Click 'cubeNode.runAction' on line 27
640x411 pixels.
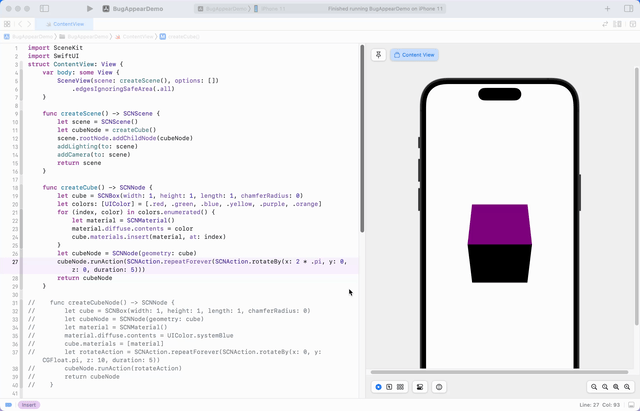90,262
